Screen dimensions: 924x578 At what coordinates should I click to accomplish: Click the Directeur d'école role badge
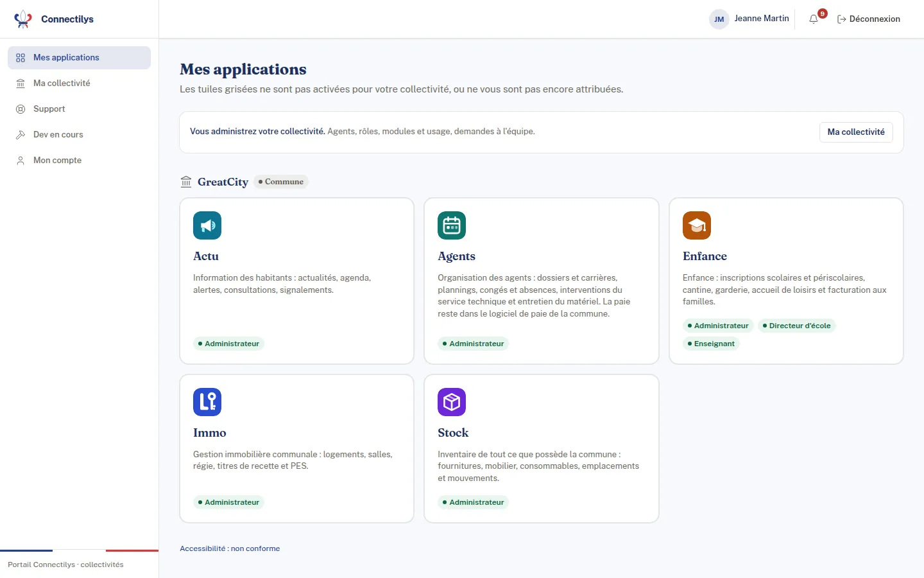(796, 326)
